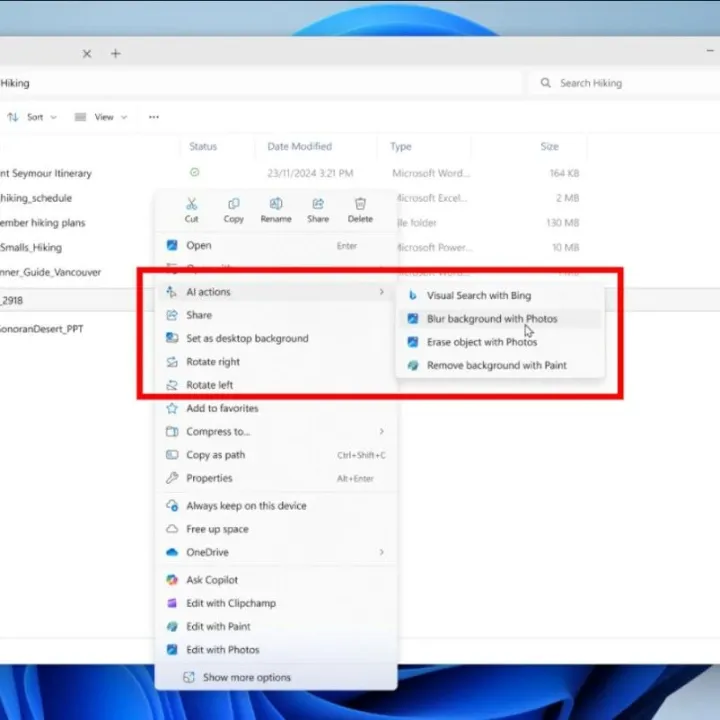Open the See more ellipsis menu
This screenshot has width=720, height=720.
point(154,117)
